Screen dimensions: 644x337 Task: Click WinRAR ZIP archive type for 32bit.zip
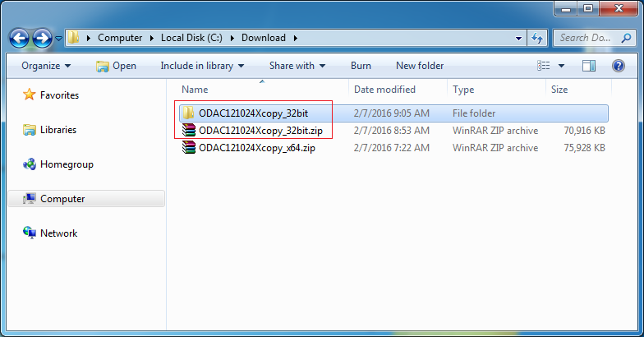click(x=495, y=131)
